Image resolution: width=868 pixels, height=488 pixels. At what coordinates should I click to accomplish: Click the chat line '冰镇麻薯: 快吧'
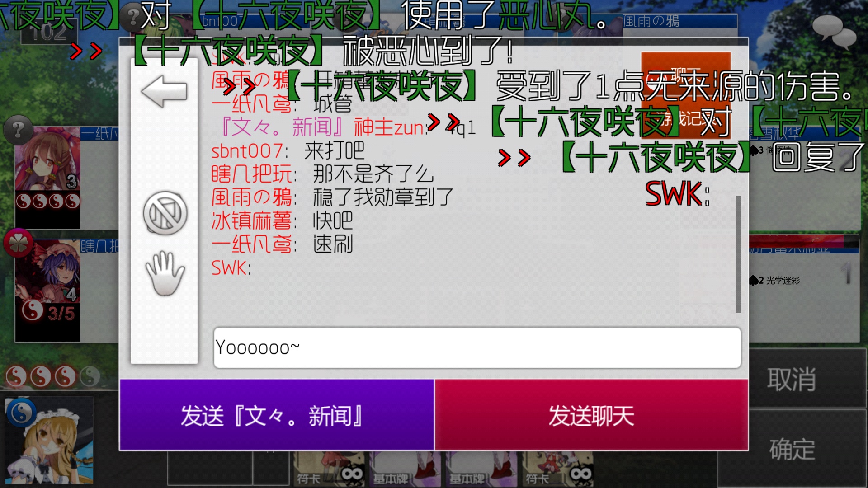pyautogui.click(x=282, y=221)
